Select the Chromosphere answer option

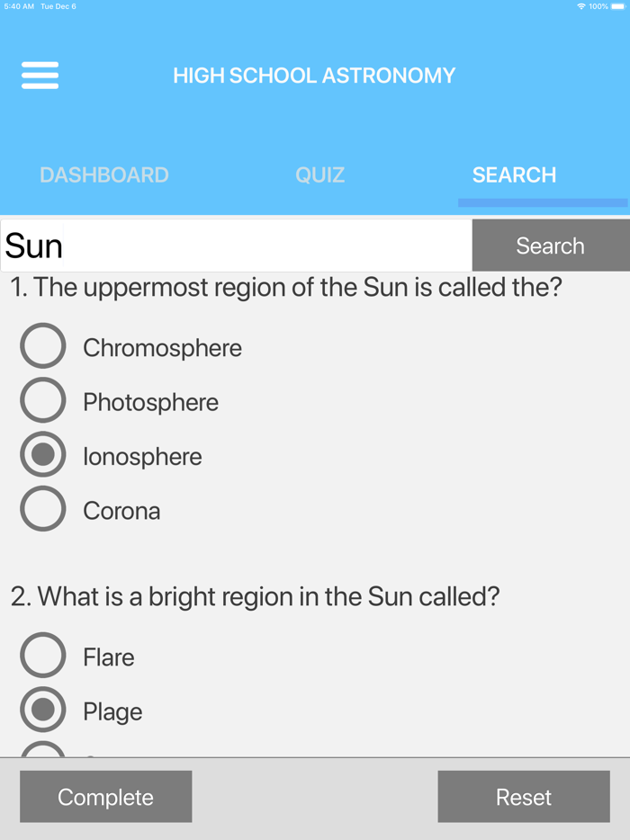point(42,345)
